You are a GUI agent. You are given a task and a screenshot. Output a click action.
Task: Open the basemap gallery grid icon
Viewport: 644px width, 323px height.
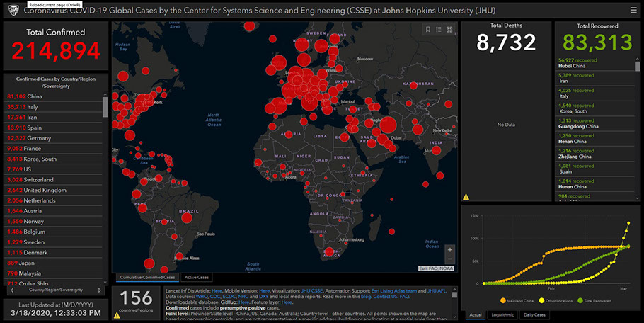449,29
